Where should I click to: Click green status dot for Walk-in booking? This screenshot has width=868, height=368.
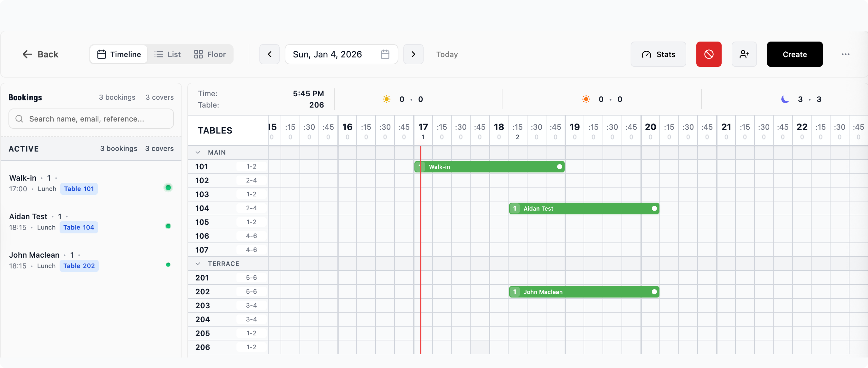pyautogui.click(x=168, y=188)
